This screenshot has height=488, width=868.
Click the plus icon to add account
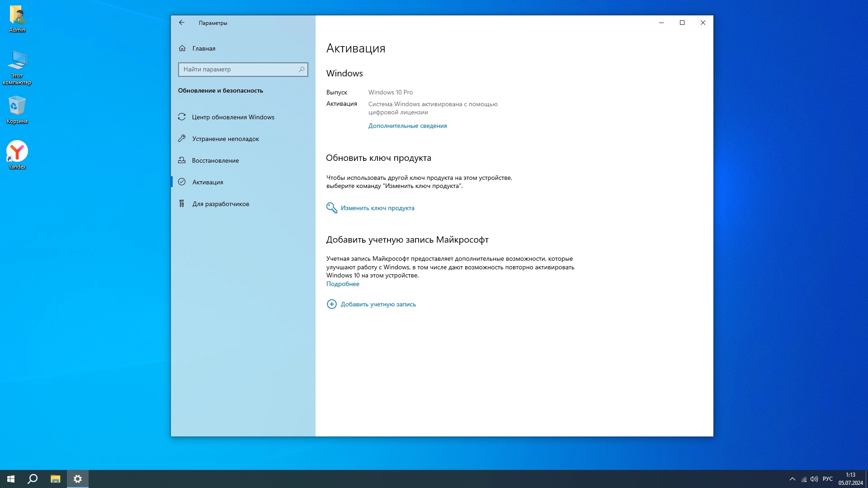(332, 304)
